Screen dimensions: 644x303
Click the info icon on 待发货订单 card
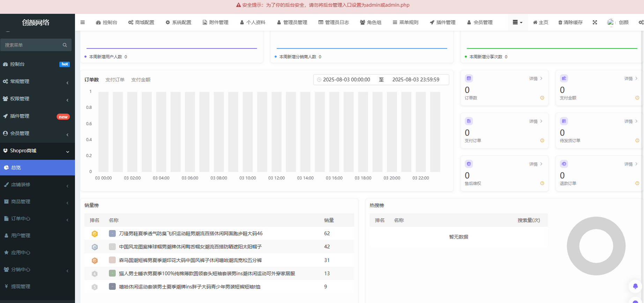[x=637, y=140]
